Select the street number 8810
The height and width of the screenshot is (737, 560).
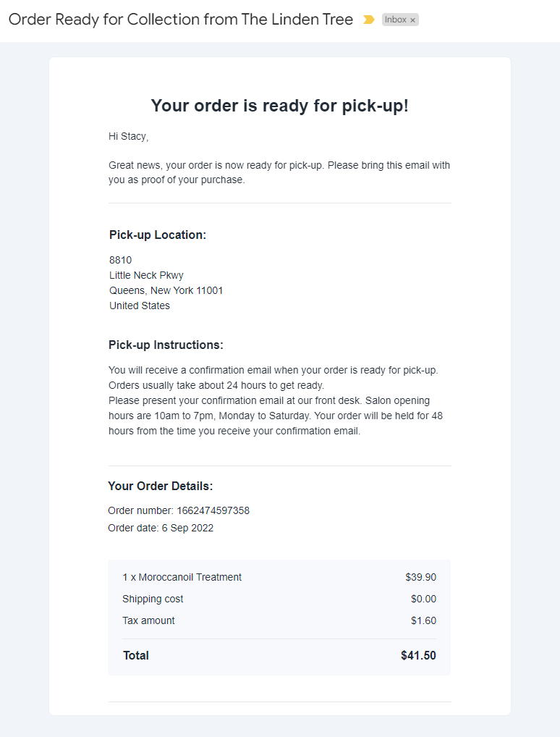point(120,260)
